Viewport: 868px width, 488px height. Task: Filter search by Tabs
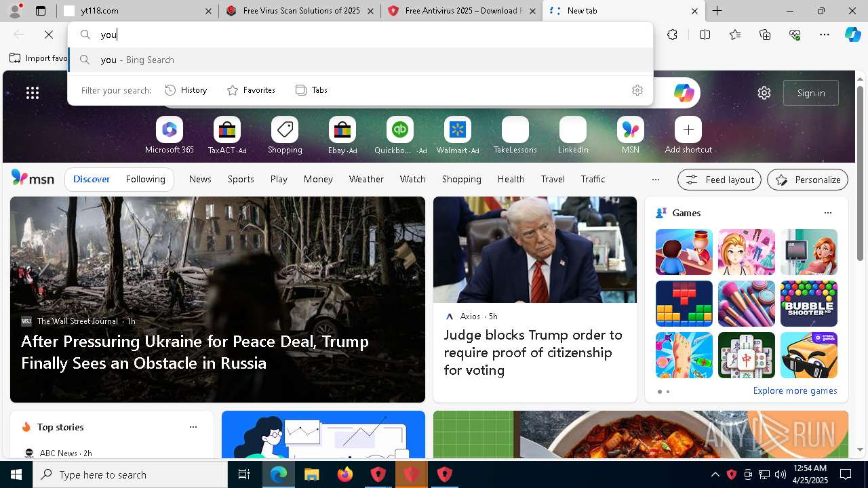pyautogui.click(x=312, y=90)
